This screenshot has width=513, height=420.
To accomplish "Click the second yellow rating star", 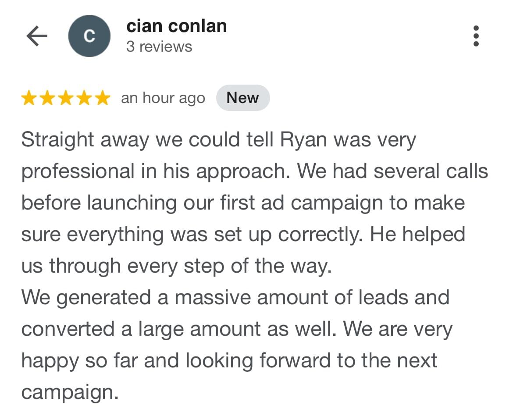I will [47, 98].
